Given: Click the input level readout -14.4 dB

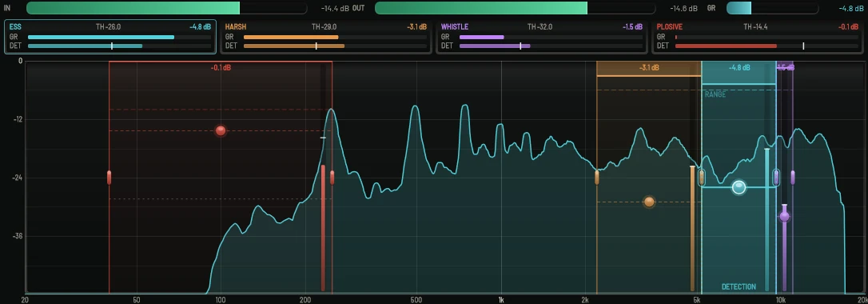Looking at the screenshot, I should point(335,8).
